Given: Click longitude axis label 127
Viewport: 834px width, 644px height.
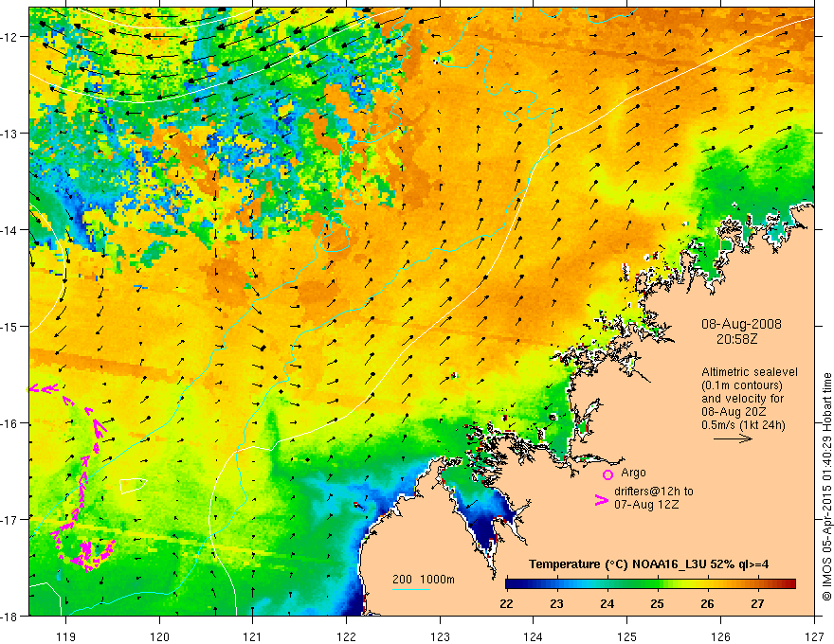Looking at the screenshot, I should point(814,636).
